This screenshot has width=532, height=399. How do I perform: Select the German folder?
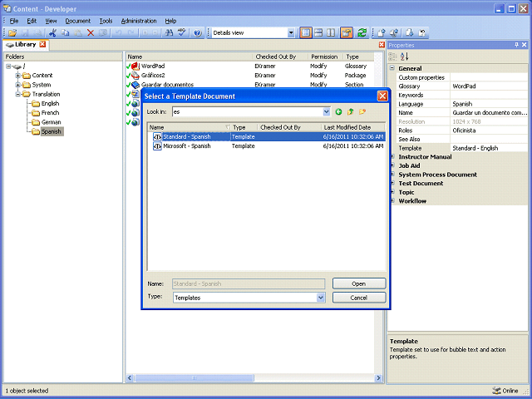(51, 122)
